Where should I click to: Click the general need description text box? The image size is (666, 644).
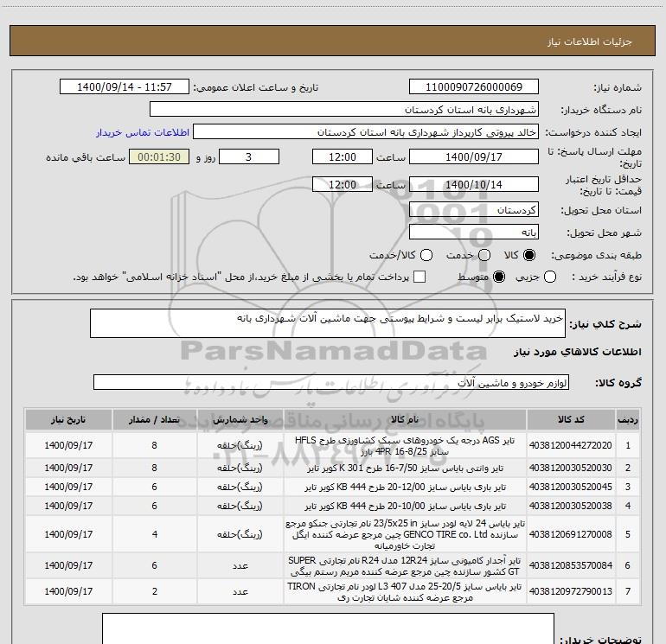click(328, 323)
